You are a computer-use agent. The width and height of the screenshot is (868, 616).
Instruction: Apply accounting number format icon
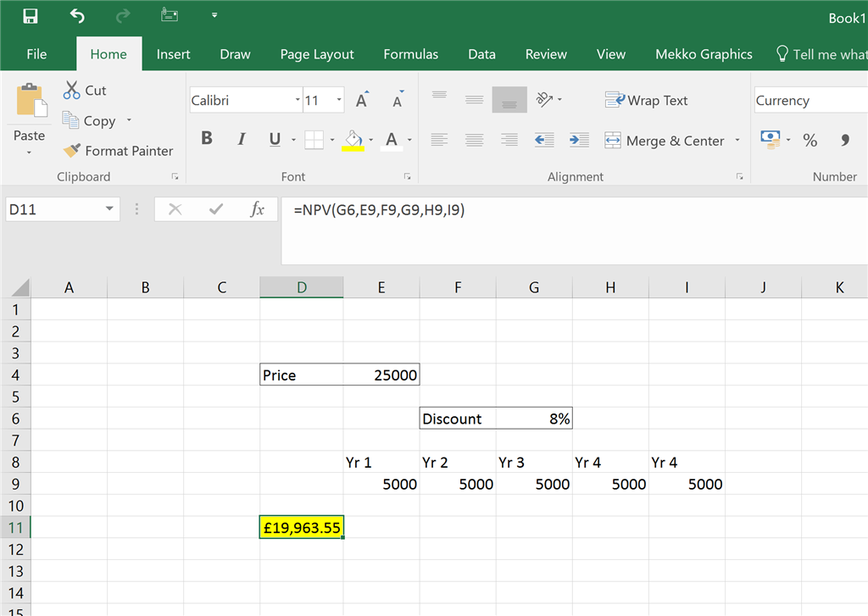(x=771, y=139)
